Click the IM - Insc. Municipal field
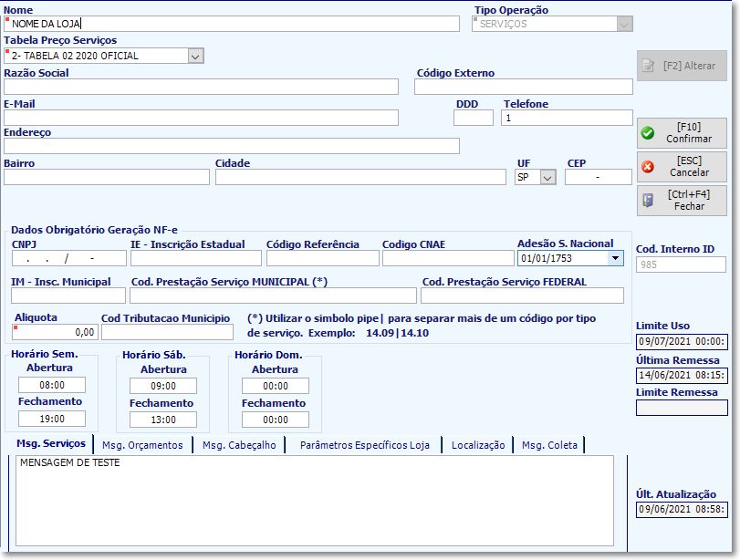Viewport: 740px width, 560px height. tap(68, 296)
